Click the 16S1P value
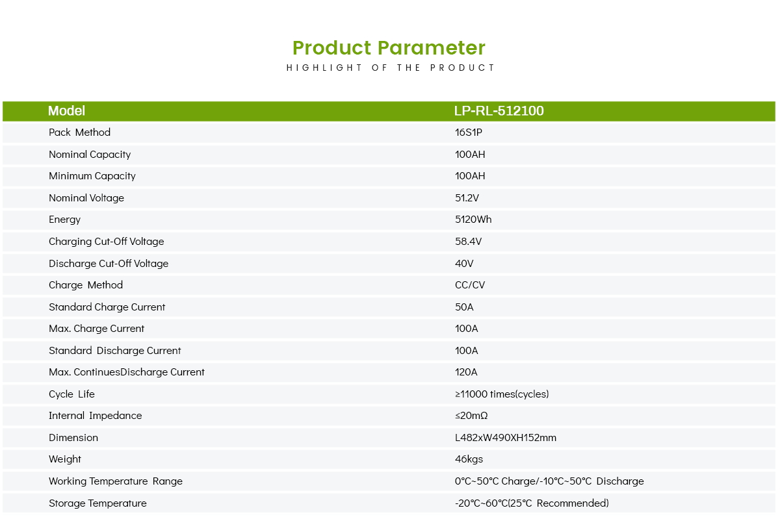Viewport: 780px width, 532px height. [x=469, y=133]
